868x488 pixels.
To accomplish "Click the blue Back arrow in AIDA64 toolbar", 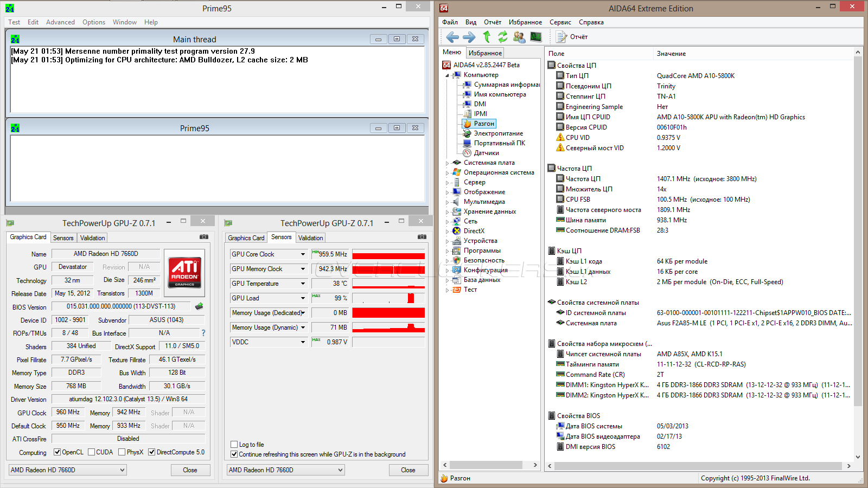I will click(x=452, y=37).
